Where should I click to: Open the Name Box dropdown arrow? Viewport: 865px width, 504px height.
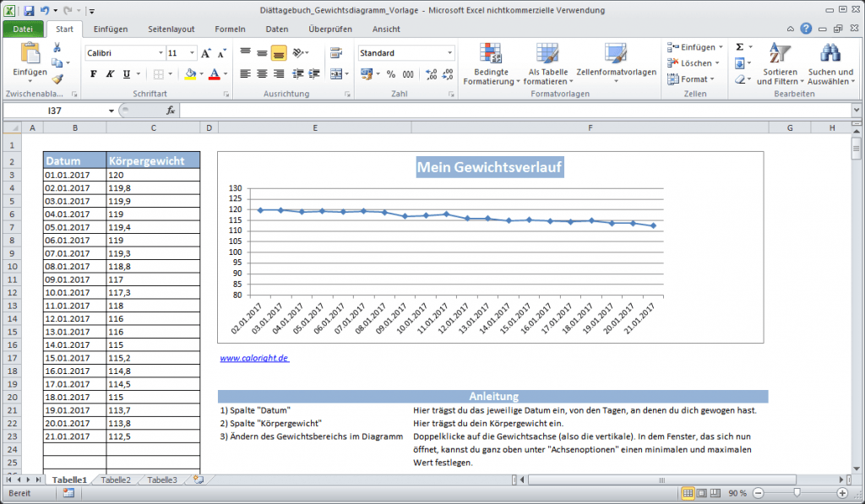112,111
